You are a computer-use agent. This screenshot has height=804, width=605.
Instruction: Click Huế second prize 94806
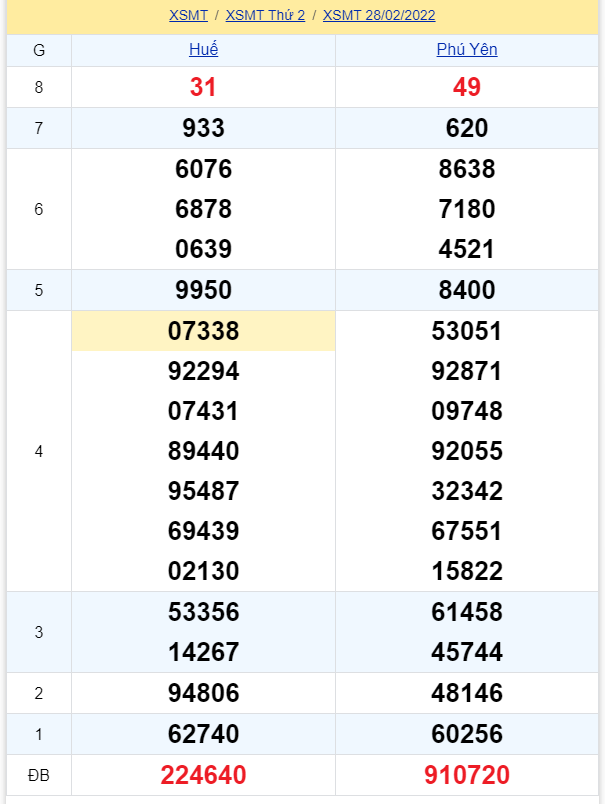tap(203, 693)
